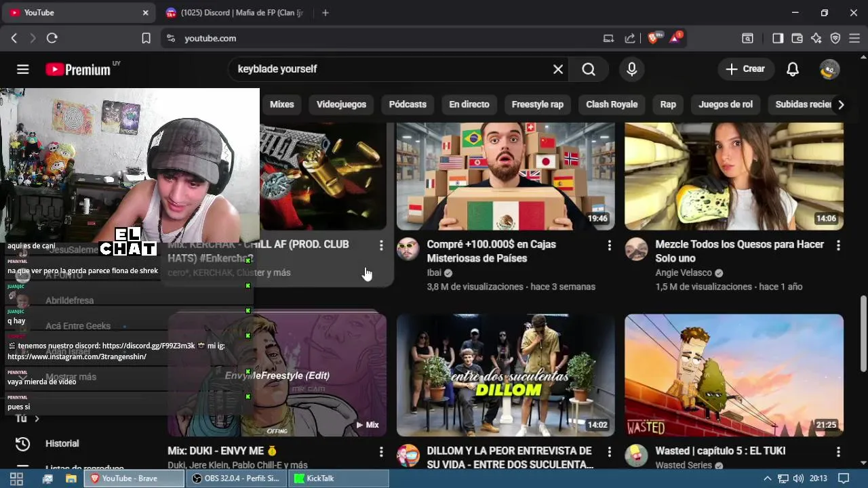Open Mezcle Todos los Quesos video title
Viewport: 868px width, 488px height.
[x=739, y=251]
